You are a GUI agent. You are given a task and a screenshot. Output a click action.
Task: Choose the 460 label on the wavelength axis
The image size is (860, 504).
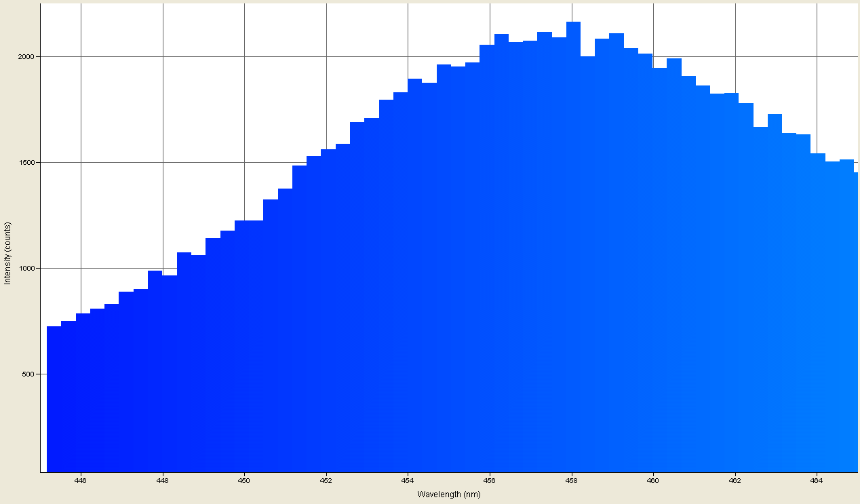click(x=653, y=481)
